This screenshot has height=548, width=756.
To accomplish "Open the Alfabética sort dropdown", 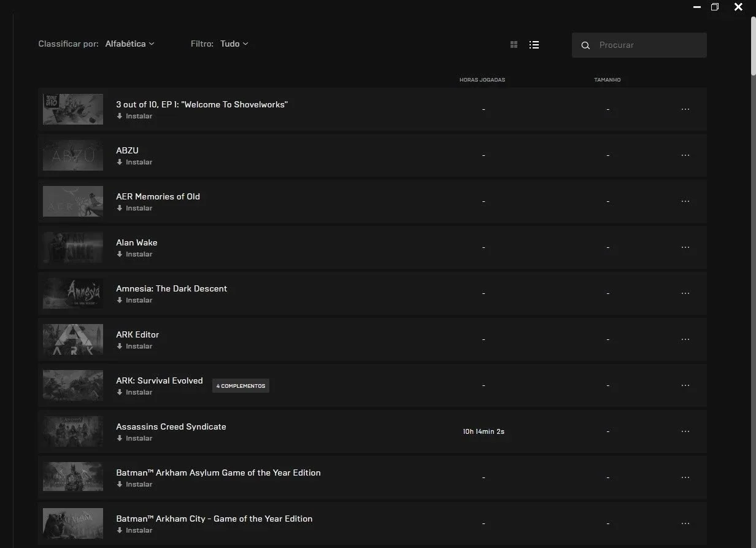I will [129, 44].
